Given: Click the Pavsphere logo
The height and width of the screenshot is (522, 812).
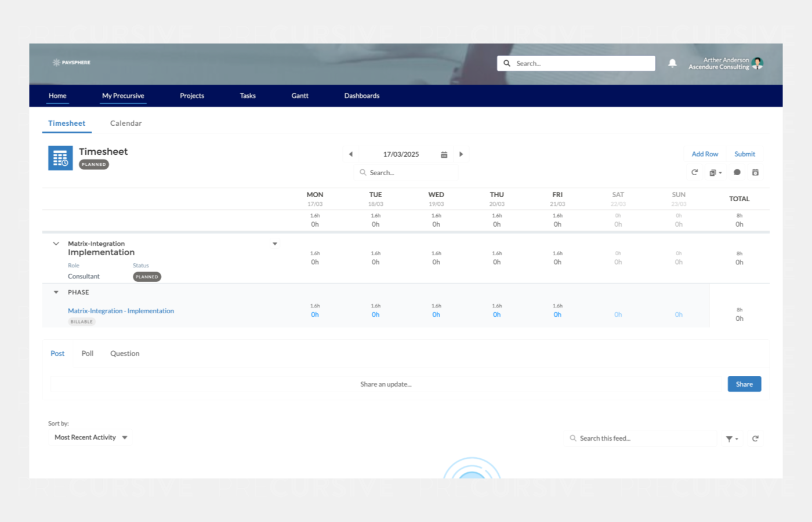Looking at the screenshot, I should coord(71,62).
